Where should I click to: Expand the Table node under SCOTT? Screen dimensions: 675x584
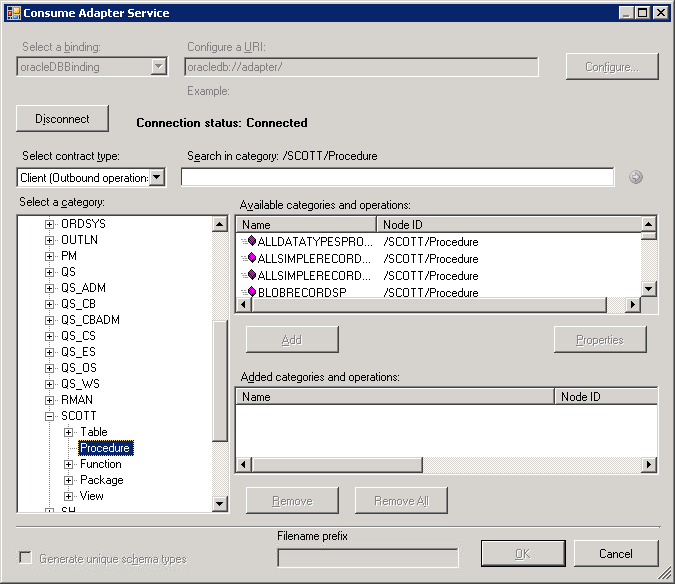tap(68, 432)
